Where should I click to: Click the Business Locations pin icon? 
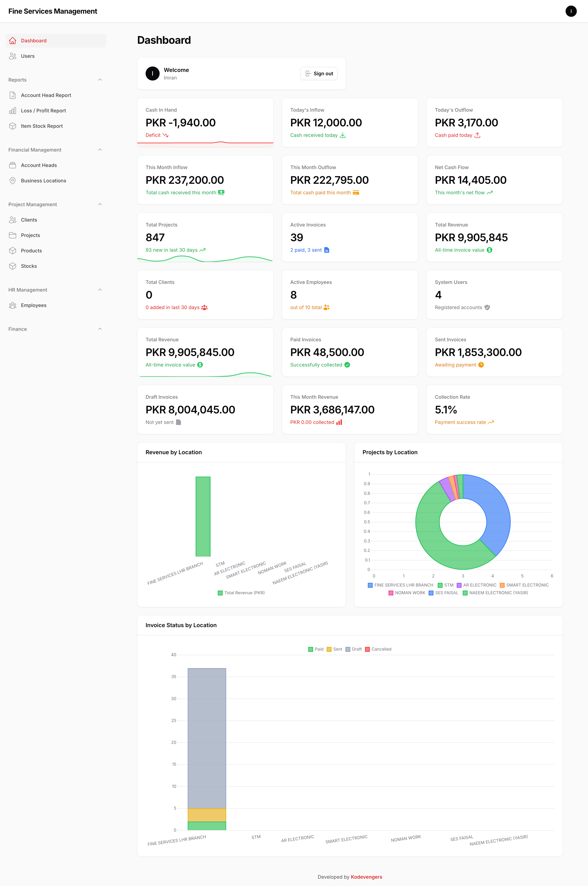point(12,181)
